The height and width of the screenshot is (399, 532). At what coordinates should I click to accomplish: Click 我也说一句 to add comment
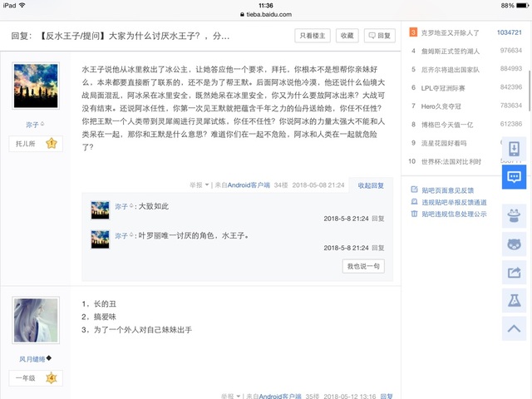coord(364,266)
